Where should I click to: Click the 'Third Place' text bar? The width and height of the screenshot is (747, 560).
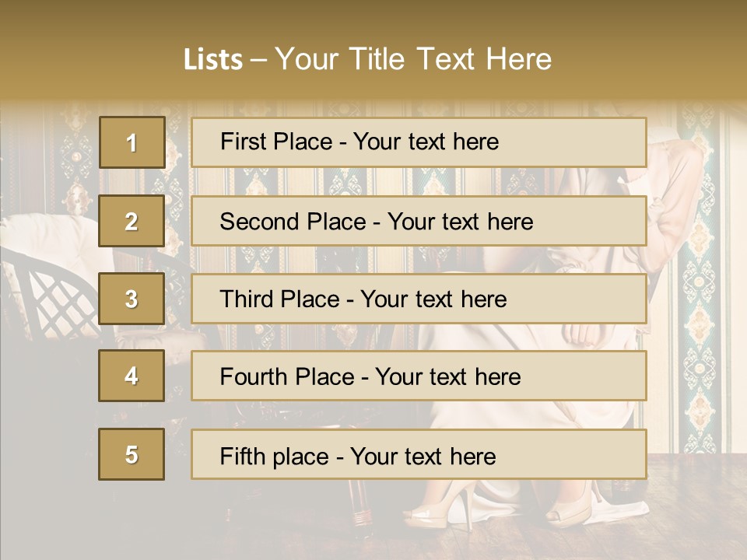419,299
